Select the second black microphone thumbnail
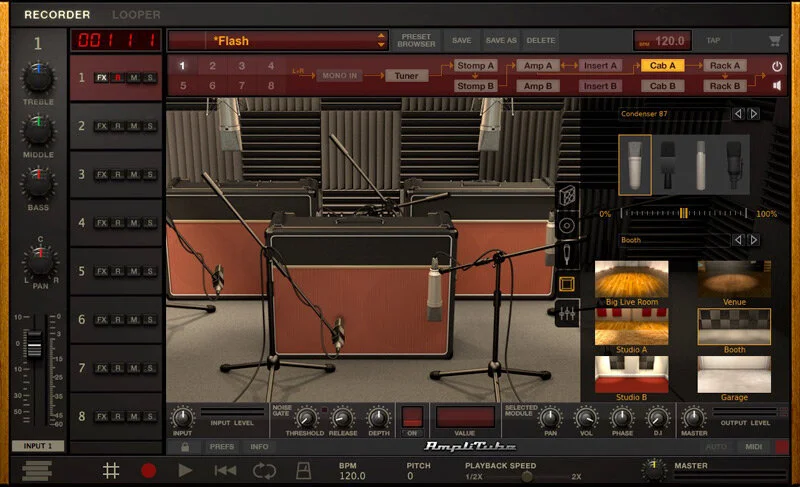The height and width of the screenshot is (487, 800). [667, 165]
